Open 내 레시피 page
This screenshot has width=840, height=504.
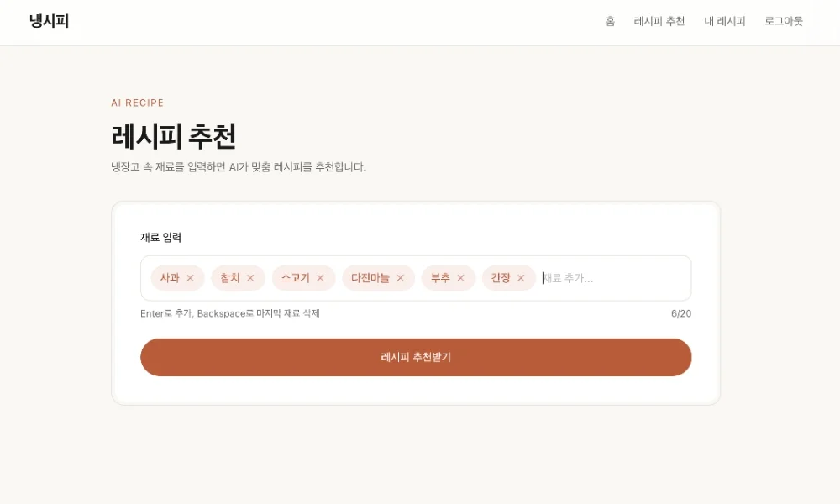[x=725, y=22]
